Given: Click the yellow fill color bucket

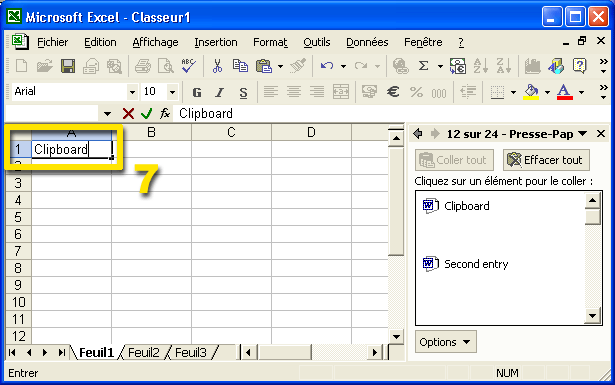Looking at the screenshot, I should tap(531, 92).
